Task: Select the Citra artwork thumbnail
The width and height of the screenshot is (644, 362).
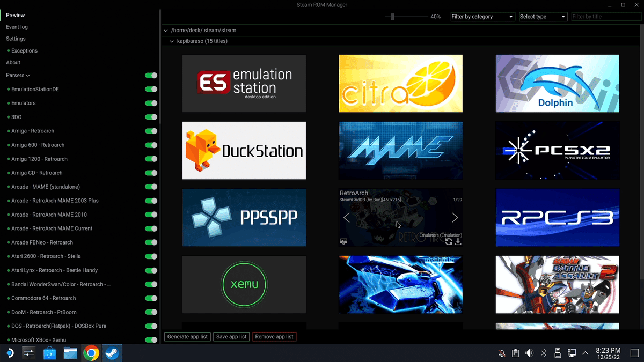Action: point(401,83)
